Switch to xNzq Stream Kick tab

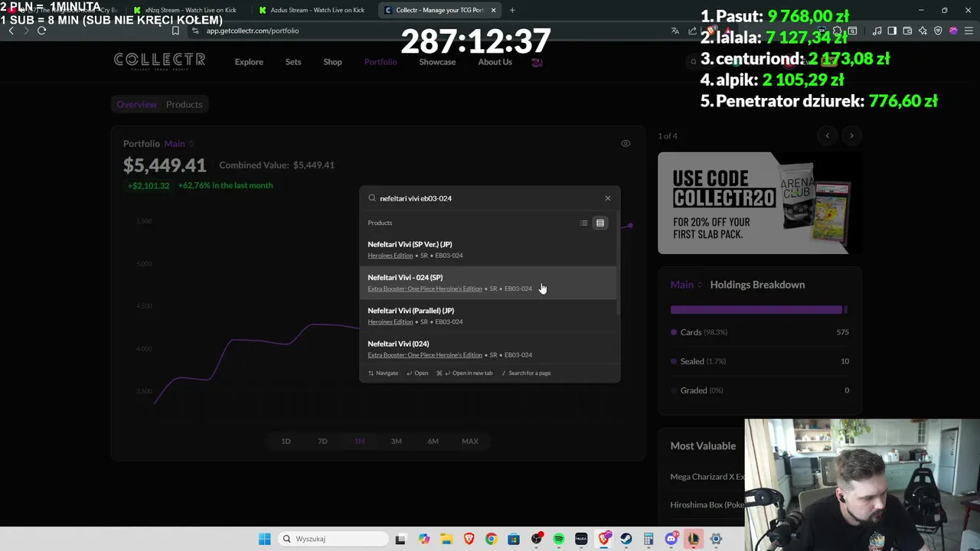(184, 10)
